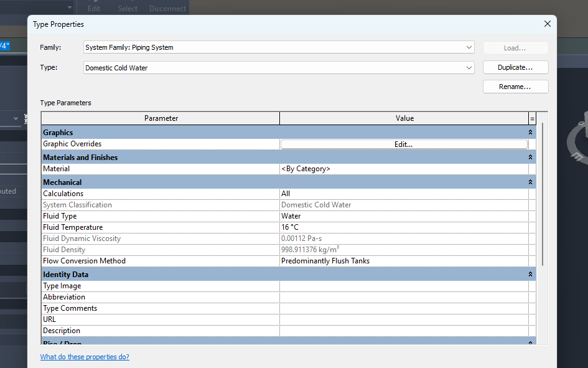Image resolution: width=588 pixels, height=368 pixels.
Task: Open the dropdown arrow on the top-left toolbar
Action: [x=69, y=7]
